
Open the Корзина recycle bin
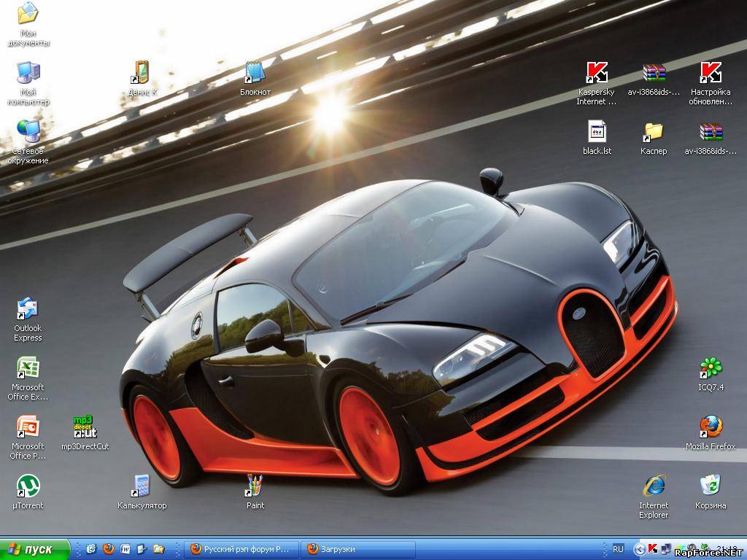pyautogui.click(x=711, y=486)
